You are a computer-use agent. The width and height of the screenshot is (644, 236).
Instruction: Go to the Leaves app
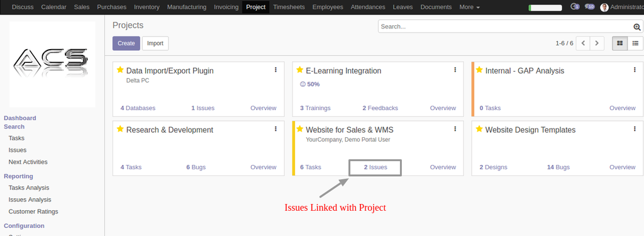403,7
